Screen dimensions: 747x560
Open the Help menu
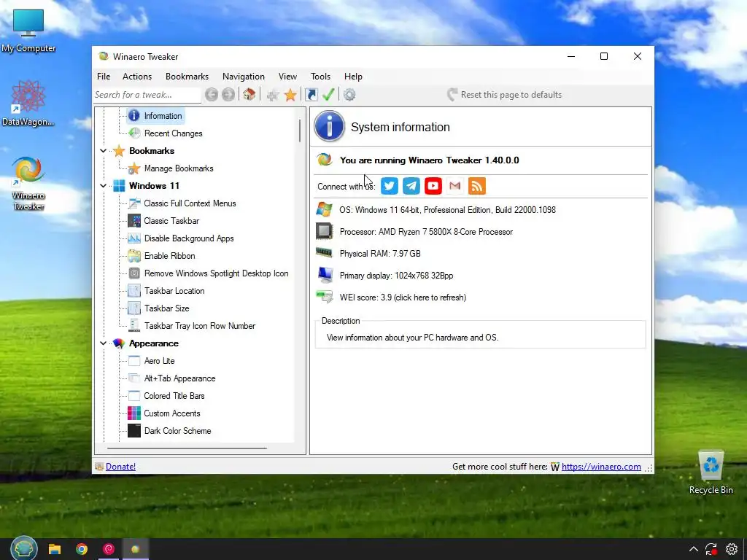pos(354,76)
